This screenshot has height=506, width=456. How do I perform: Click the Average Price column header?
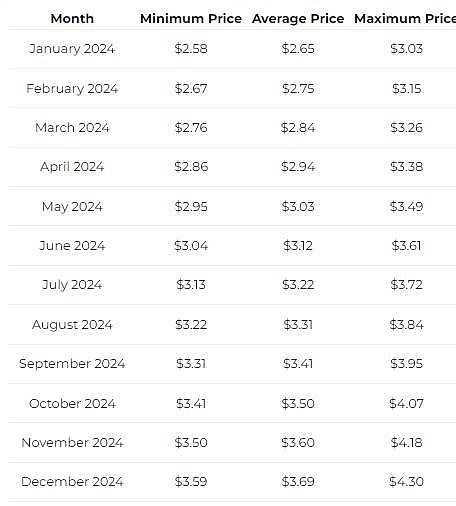(x=298, y=19)
